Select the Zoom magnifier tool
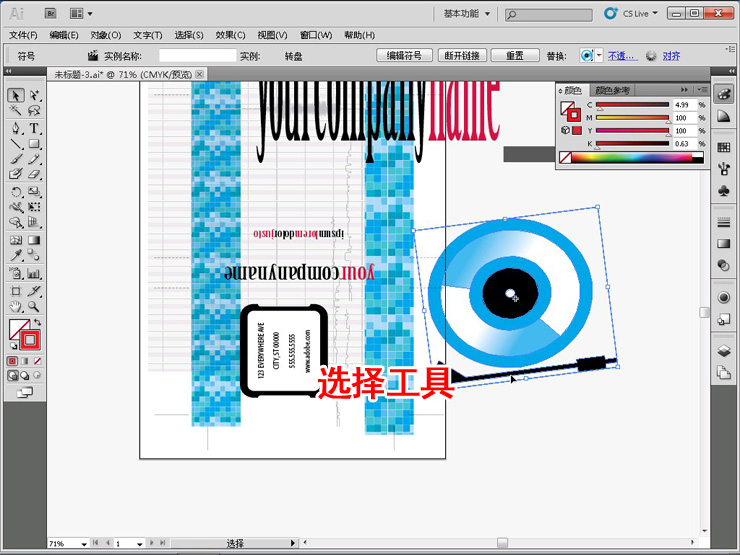Image resolution: width=740 pixels, height=555 pixels. click(x=34, y=306)
